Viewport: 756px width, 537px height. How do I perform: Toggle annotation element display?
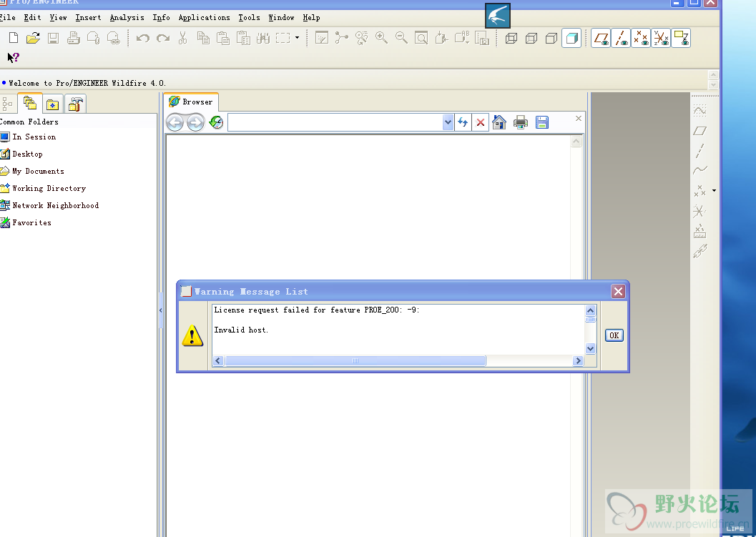pyautogui.click(x=681, y=38)
